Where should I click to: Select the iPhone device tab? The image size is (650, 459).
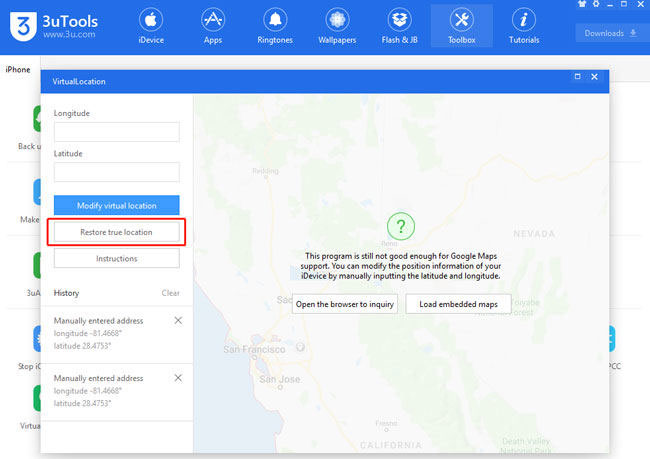click(18, 70)
